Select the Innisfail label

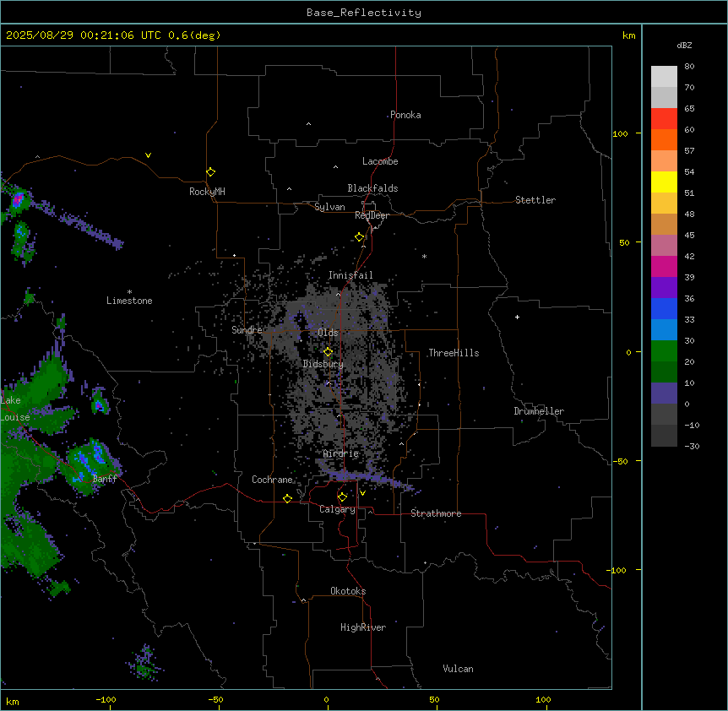(350, 275)
